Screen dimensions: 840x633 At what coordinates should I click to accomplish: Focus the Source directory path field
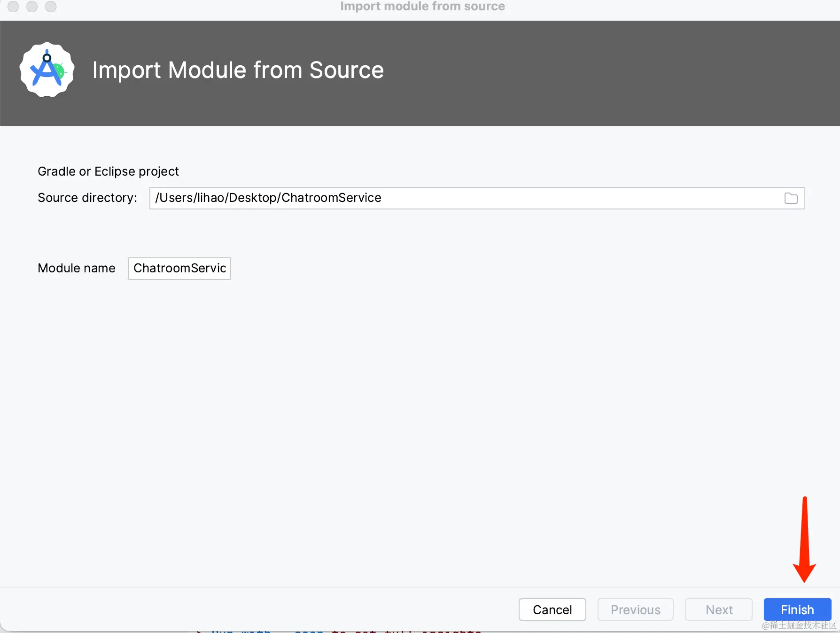tap(465, 198)
